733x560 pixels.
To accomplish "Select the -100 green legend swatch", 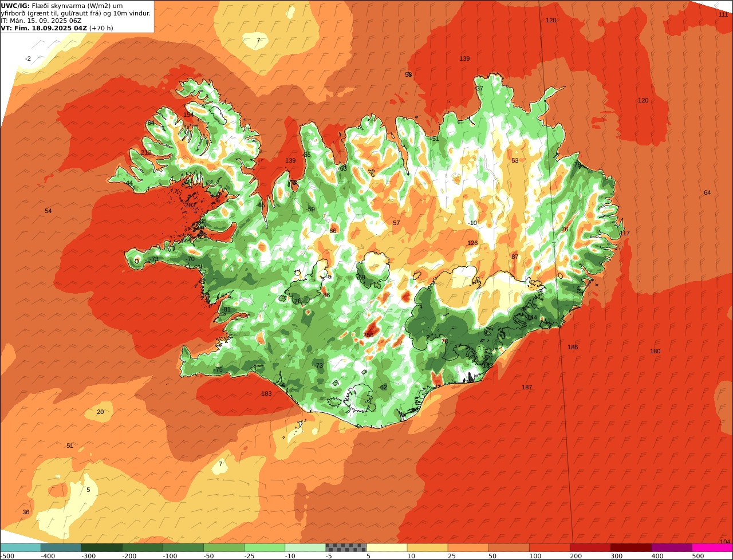I will tap(183, 547).
